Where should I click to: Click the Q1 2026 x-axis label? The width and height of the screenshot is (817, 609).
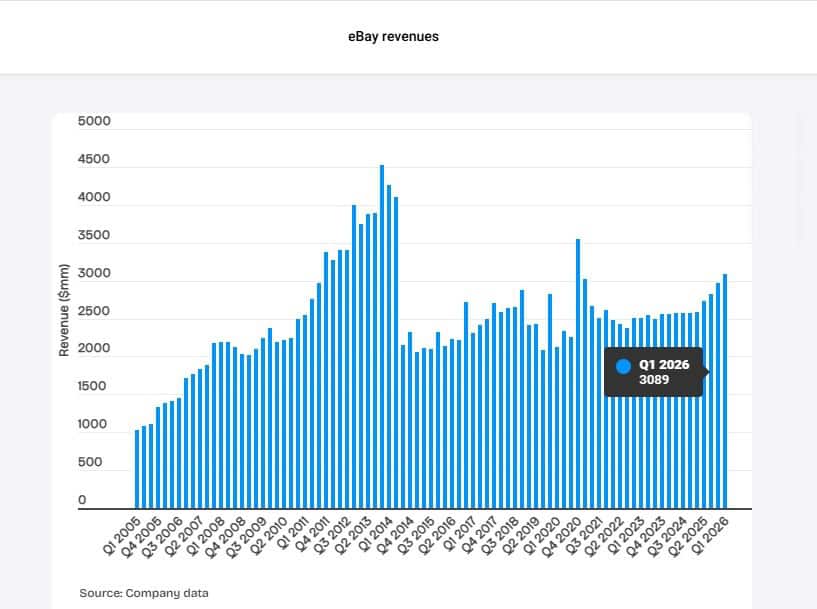(x=709, y=536)
